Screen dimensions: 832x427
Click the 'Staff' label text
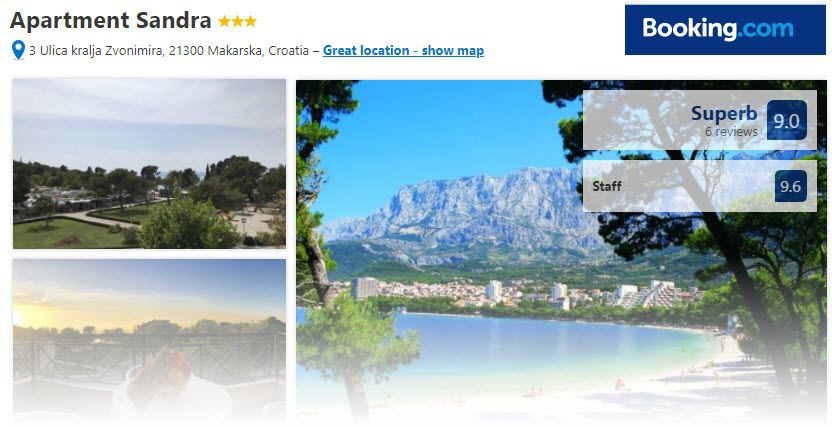point(607,186)
